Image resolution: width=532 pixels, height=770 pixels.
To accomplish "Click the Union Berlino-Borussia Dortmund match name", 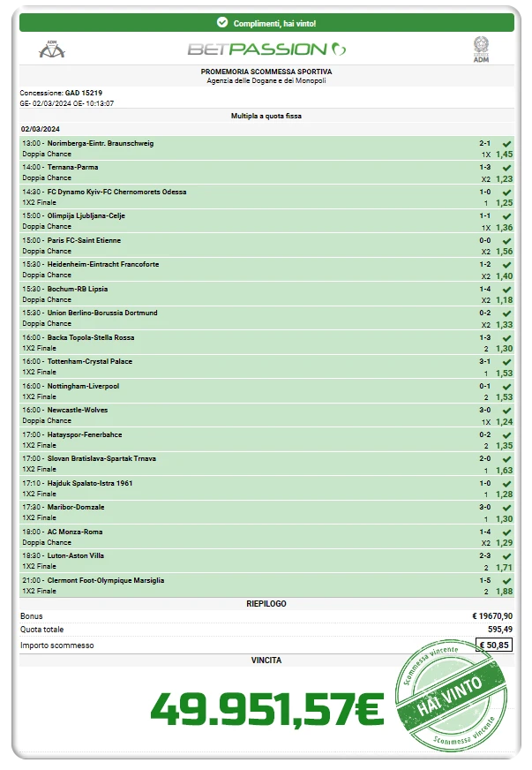I will tap(102, 313).
